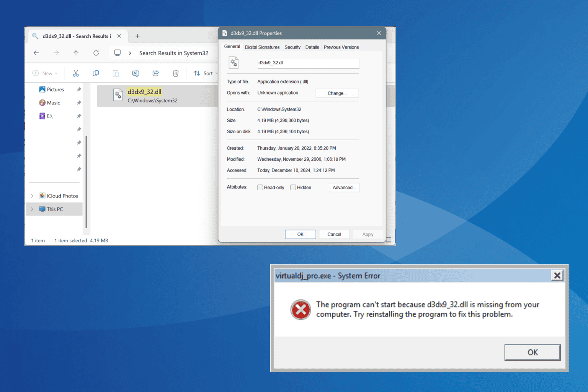Select Music in the navigation pane
This screenshot has height=392, width=588.
[x=54, y=103]
